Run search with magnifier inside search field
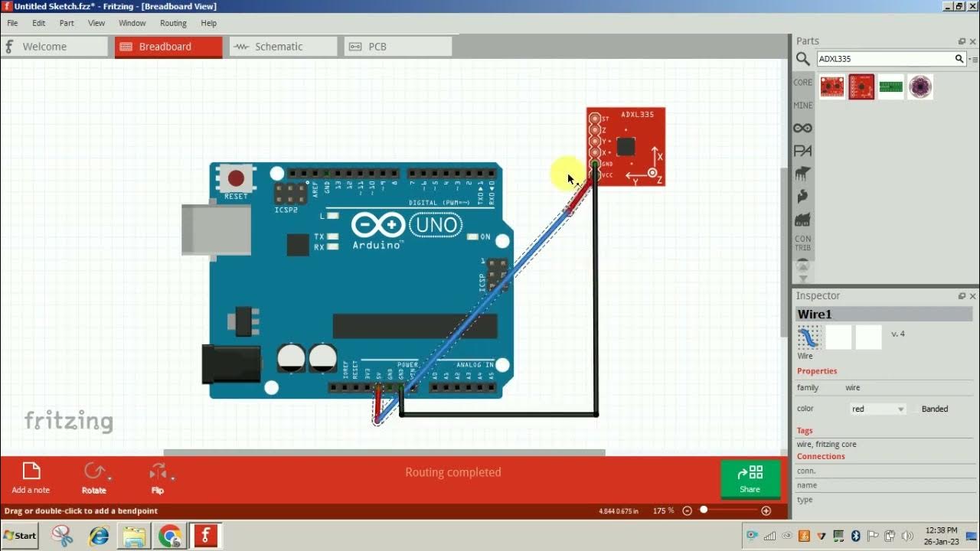Viewport: 980px width, 551px height. 959,59
